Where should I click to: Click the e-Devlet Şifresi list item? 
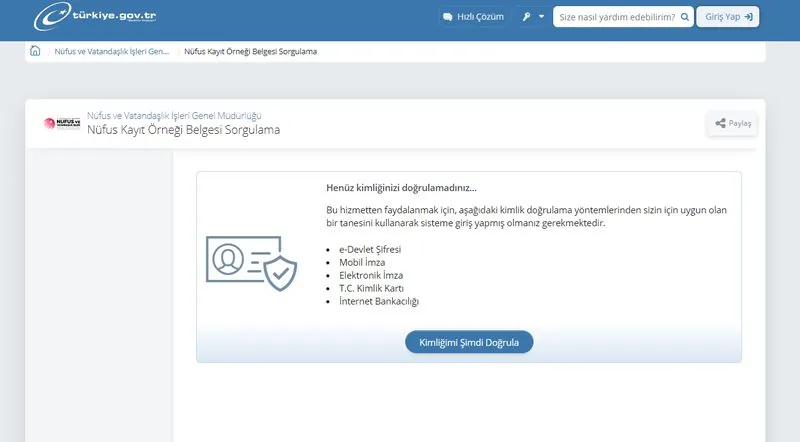click(x=370, y=248)
